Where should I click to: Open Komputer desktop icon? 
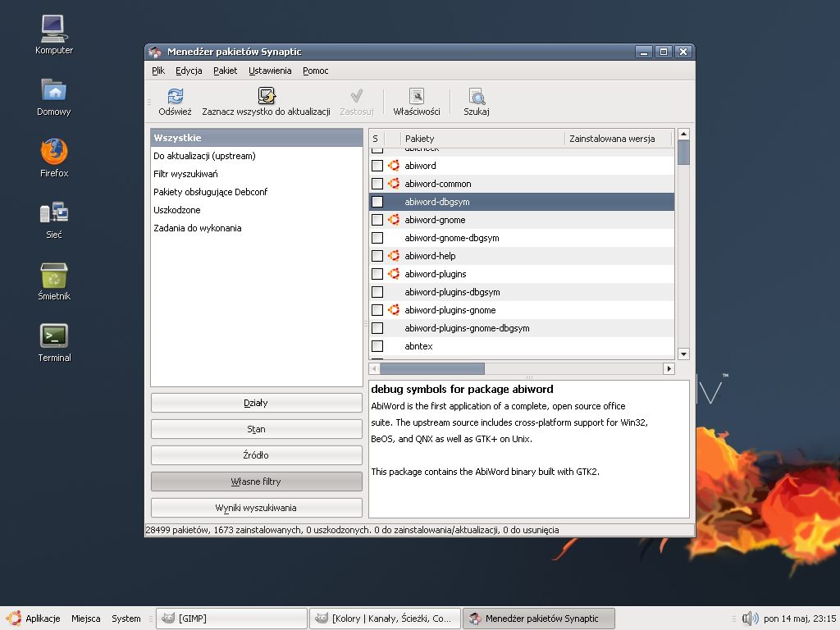coord(53,28)
